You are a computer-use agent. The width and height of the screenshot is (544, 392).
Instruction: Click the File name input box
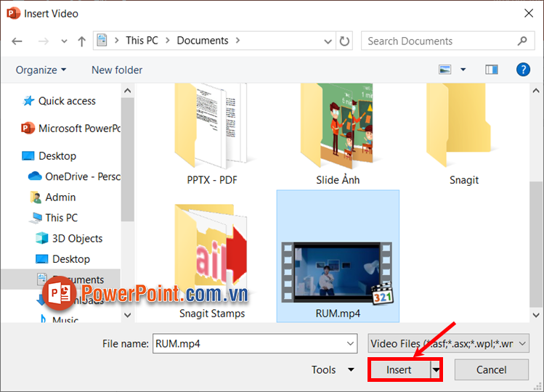pyautogui.click(x=255, y=343)
